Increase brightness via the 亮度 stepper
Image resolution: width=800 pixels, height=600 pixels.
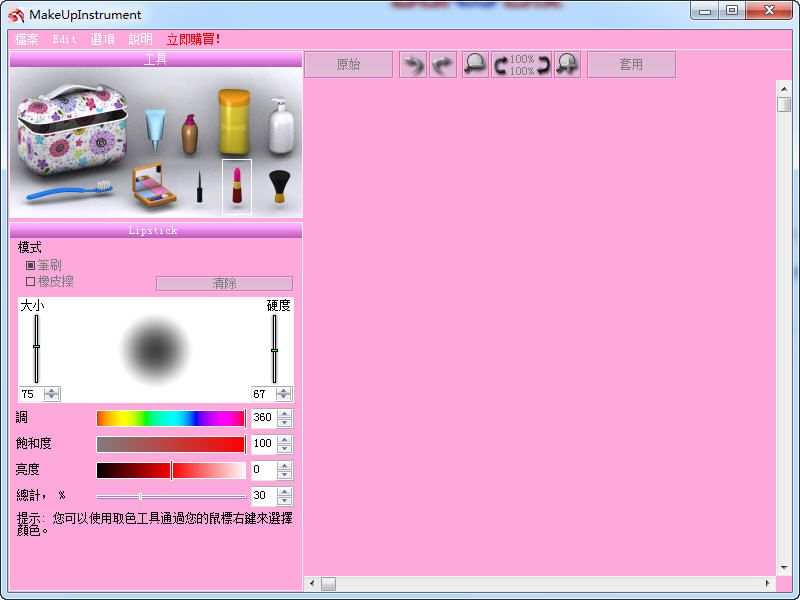(284, 465)
